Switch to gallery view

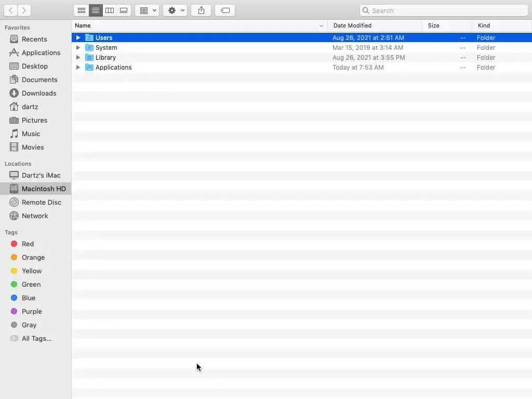coord(124,10)
